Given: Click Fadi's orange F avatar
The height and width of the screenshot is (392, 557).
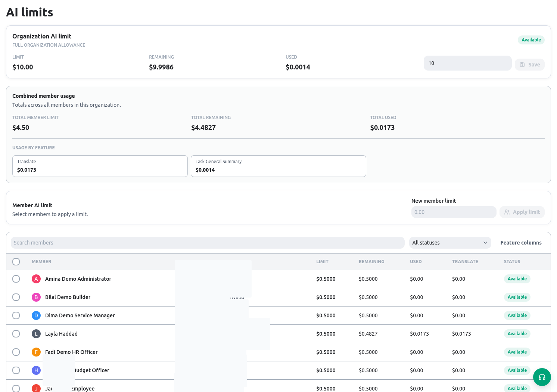Looking at the screenshot, I should point(36,352).
